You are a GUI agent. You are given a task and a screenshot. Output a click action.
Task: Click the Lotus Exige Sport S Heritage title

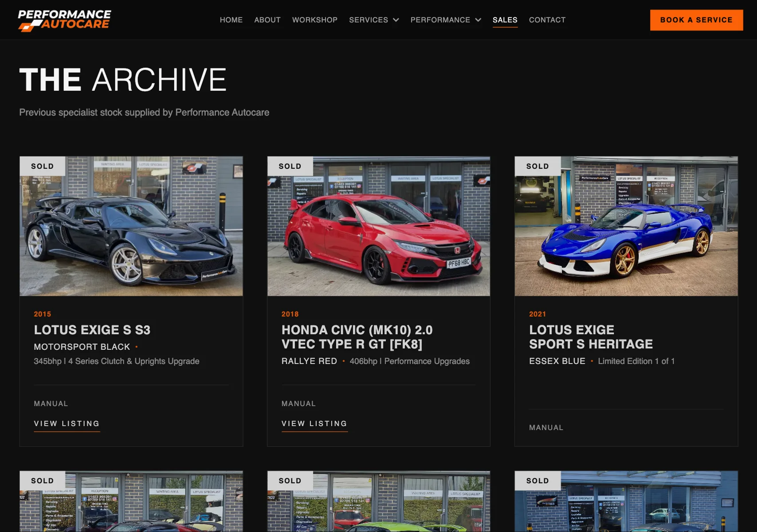coord(591,337)
